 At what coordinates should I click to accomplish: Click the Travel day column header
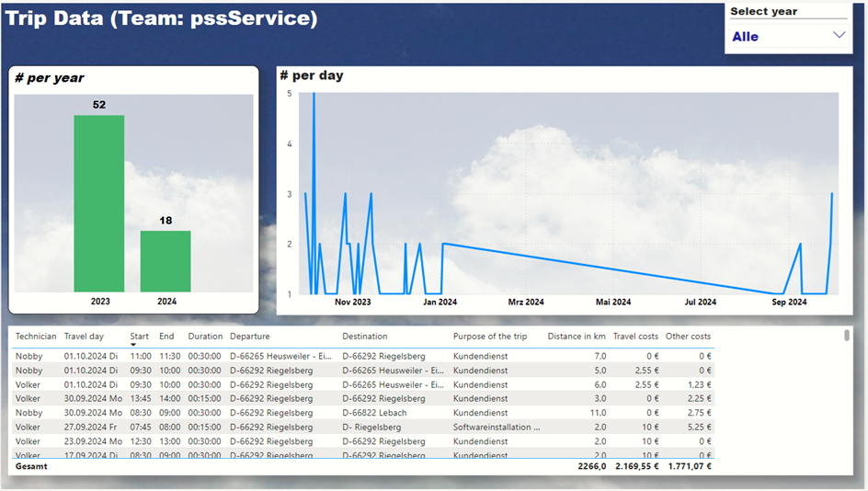click(x=84, y=337)
